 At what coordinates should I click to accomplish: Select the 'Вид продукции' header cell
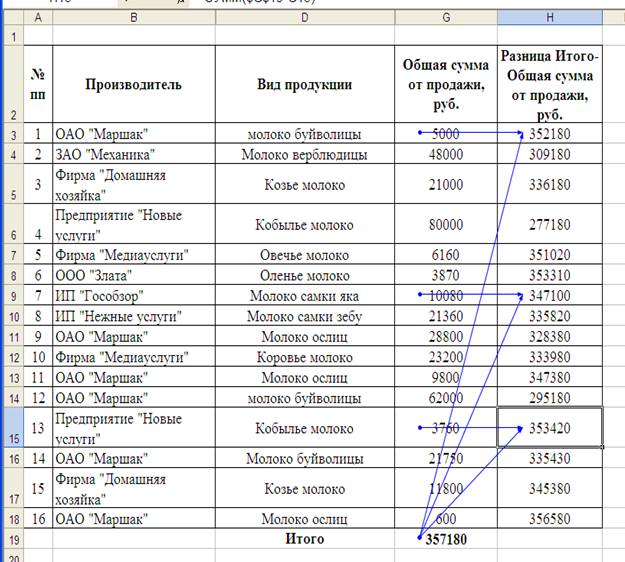pyautogui.click(x=304, y=85)
